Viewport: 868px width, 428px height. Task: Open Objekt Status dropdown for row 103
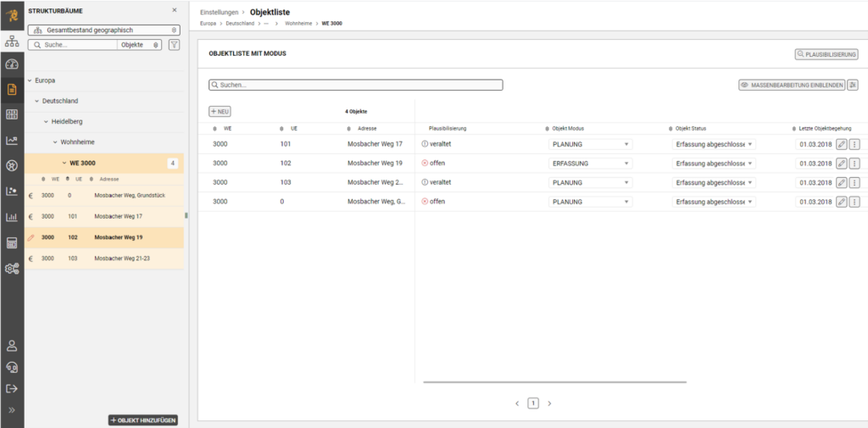coord(715,182)
